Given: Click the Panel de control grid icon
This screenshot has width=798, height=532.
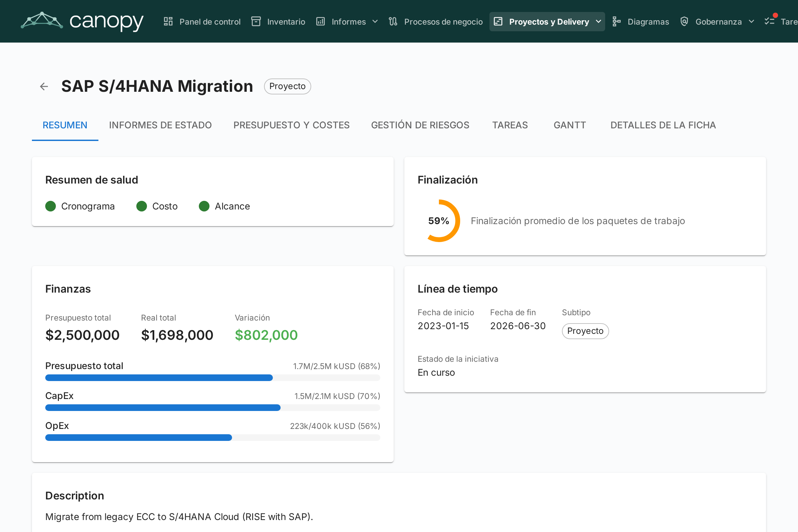Looking at the screenshot, I should coord(168,22).
